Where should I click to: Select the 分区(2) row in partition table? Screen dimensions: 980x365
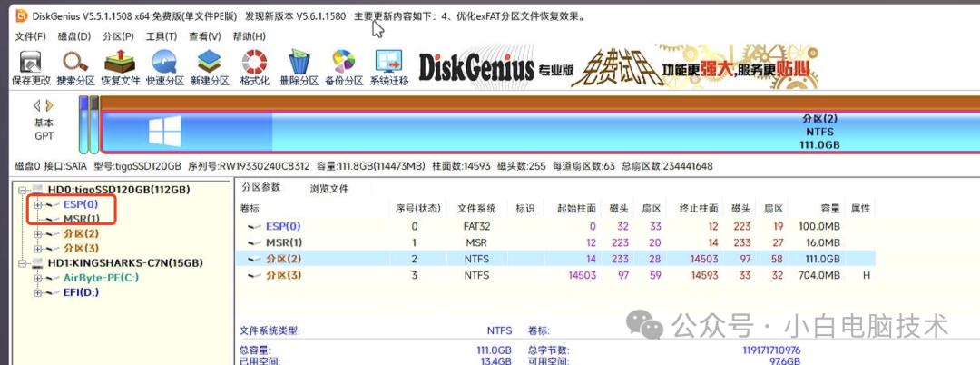556,259
